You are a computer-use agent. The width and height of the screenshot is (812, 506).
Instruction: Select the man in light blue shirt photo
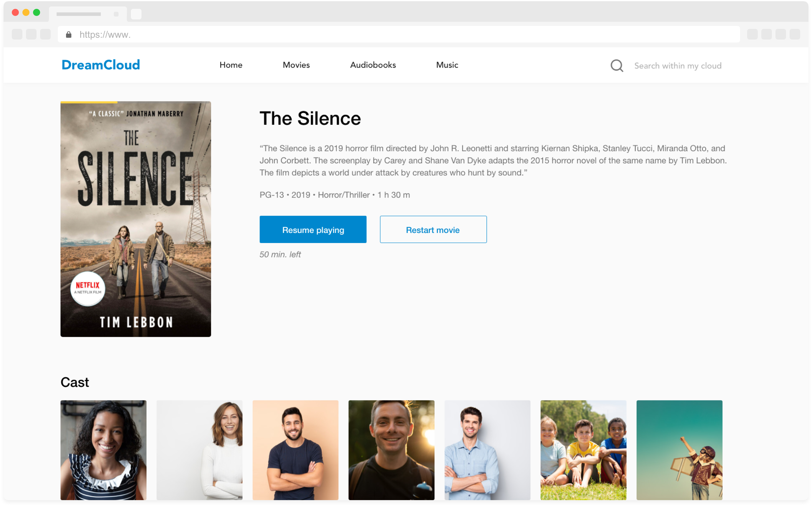[x=487, y=450]
